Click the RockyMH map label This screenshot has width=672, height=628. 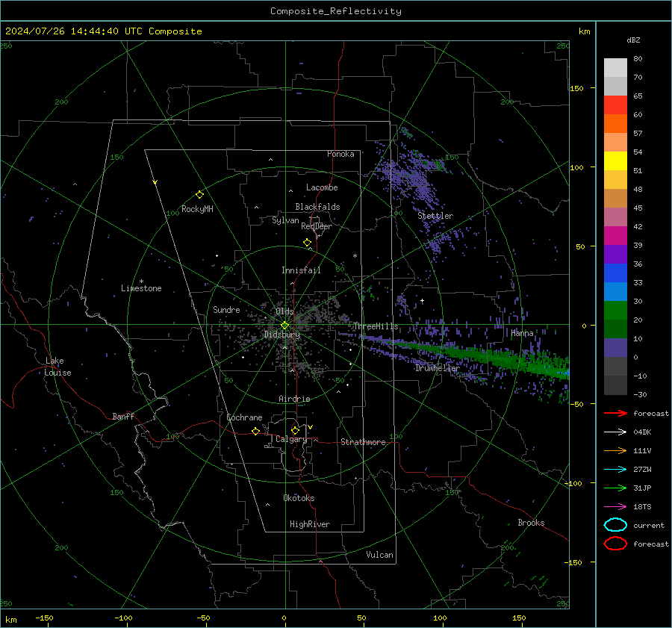tap(197, 209)
